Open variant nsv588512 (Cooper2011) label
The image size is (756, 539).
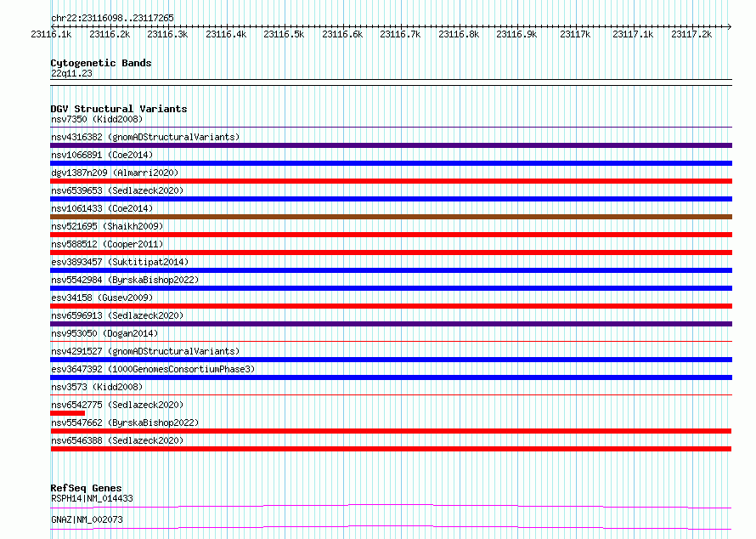point(107,244)
